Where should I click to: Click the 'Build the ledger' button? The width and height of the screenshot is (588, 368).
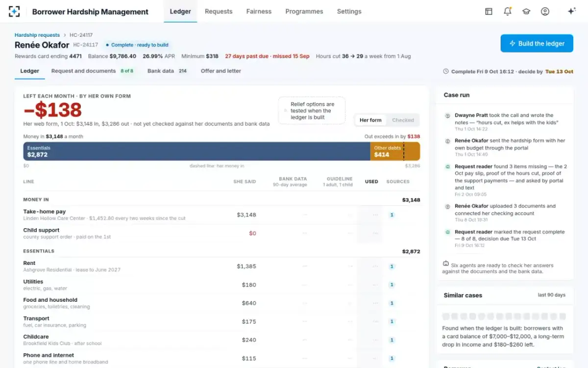(x=537, y=43)
